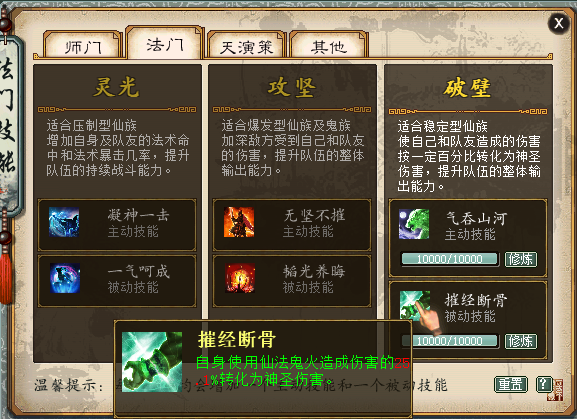Open the 天演策 tab

[246, 46]
